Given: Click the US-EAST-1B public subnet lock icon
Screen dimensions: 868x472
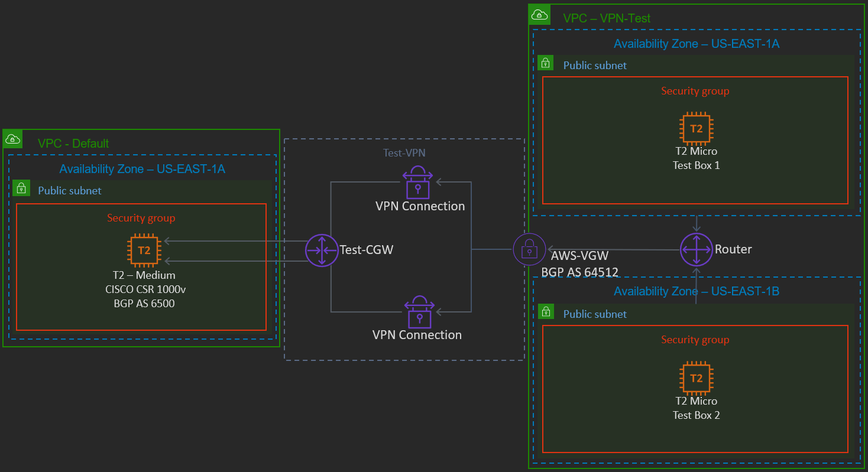Looking at the screenshot, I should 546,312.
